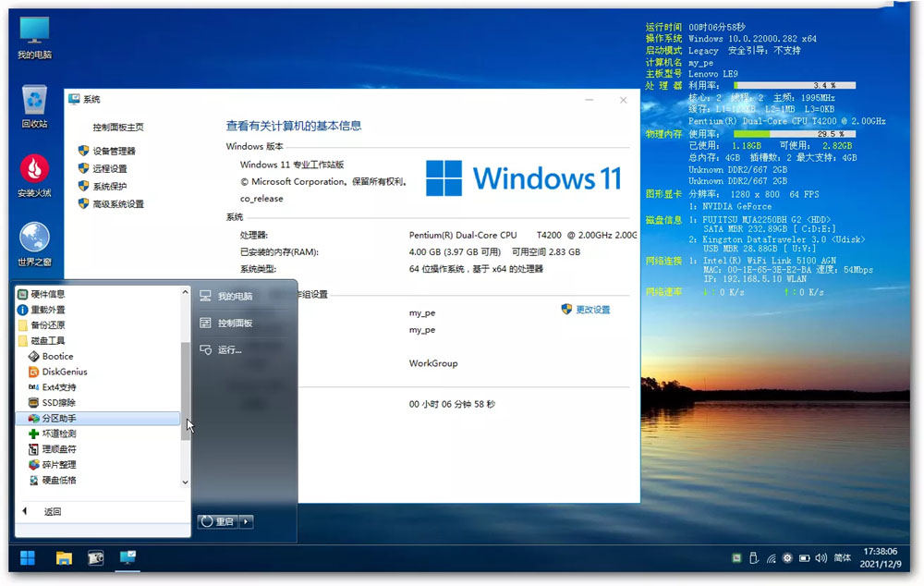Click the settings gear tray icon
The image size is (924, 586).
click(787, 557)
